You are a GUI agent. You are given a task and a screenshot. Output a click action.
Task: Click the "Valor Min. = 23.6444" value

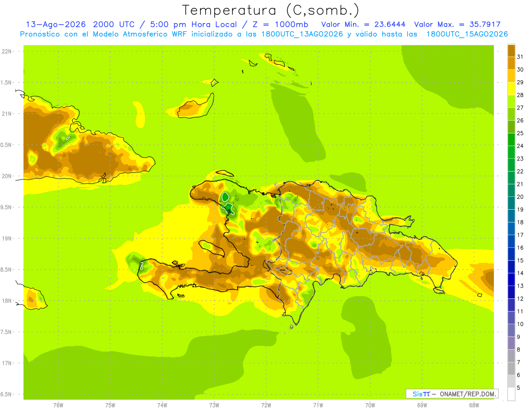click(x=364, y=24)
